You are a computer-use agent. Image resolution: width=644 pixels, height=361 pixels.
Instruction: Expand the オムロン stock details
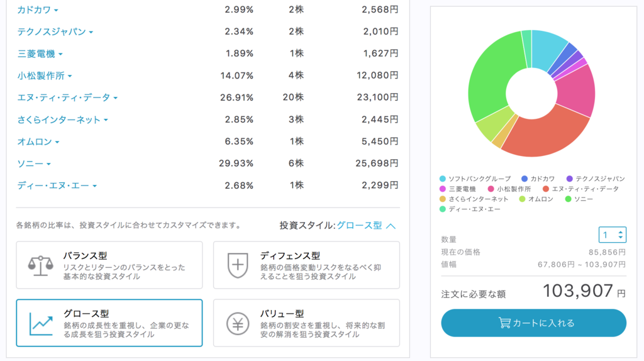coord(38,142)
